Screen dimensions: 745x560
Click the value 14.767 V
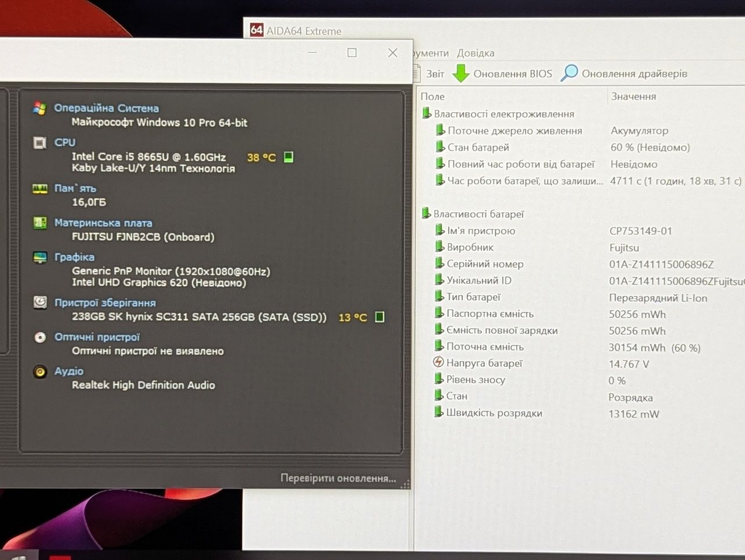[629, 364]
